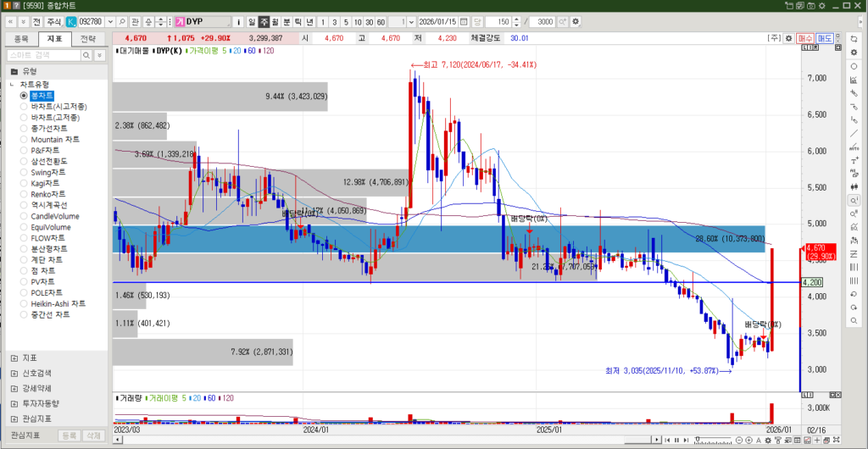Screen dimensions: 868x449
Task: Click the red 매수 buy button
Action: point(805,38)
